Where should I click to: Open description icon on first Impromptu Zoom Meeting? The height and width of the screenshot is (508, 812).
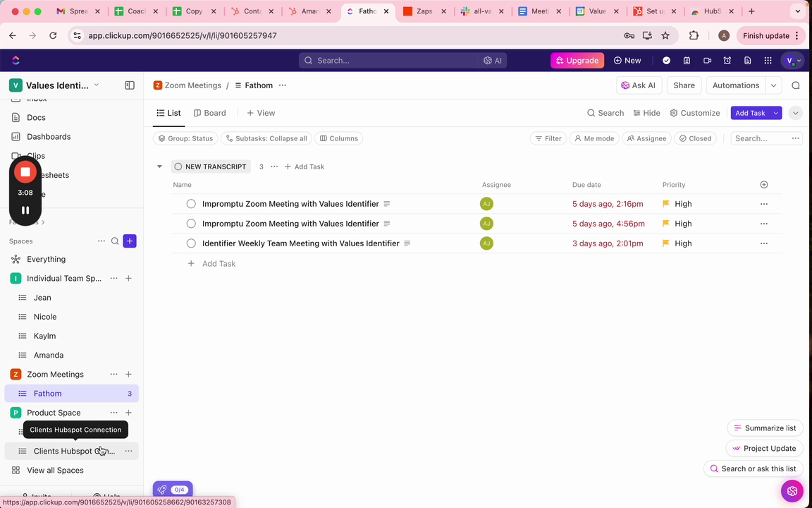coord(387,204)
